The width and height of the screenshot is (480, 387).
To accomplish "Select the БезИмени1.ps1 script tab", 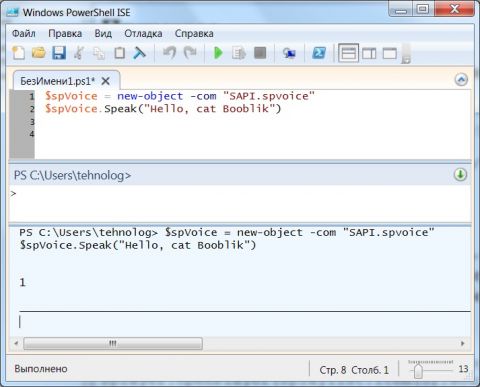I will pyautogui.click(x=57, y=81).
